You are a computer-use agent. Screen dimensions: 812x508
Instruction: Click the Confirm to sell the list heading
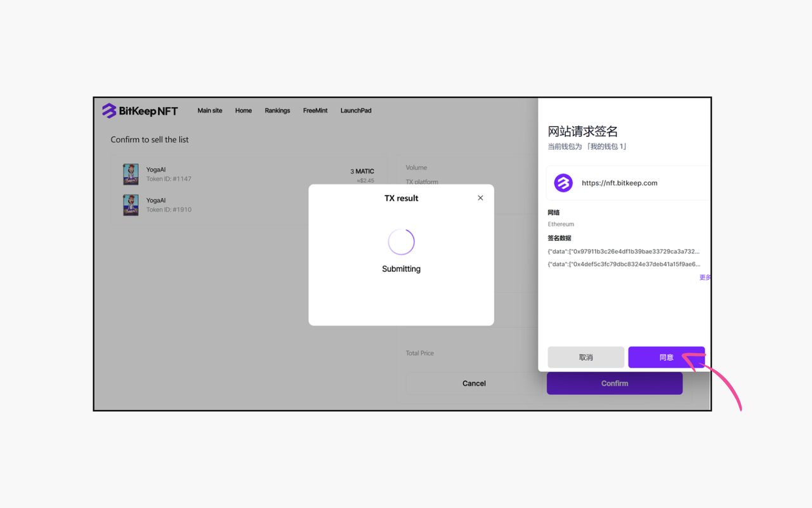click(150, 140)
